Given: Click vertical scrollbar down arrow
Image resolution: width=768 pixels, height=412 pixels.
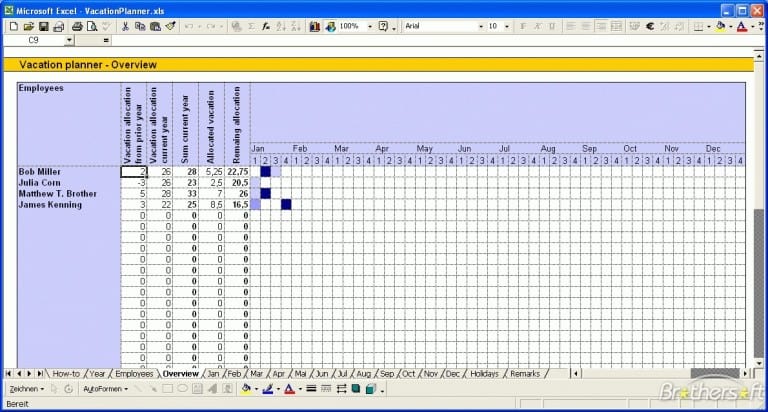Looking at the screenshot, I should (759, 364).
